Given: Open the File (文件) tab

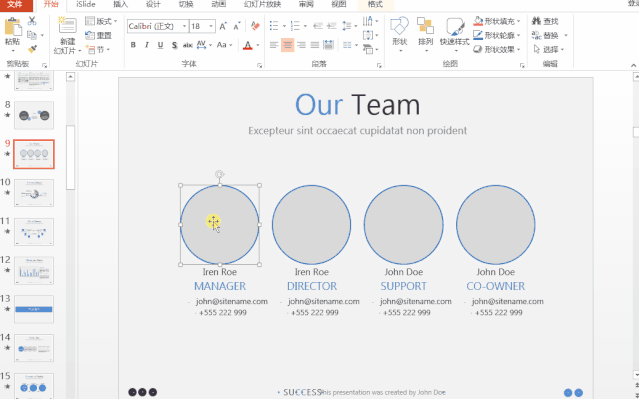Looking at the screenshot, I should [x=15, y=5].
